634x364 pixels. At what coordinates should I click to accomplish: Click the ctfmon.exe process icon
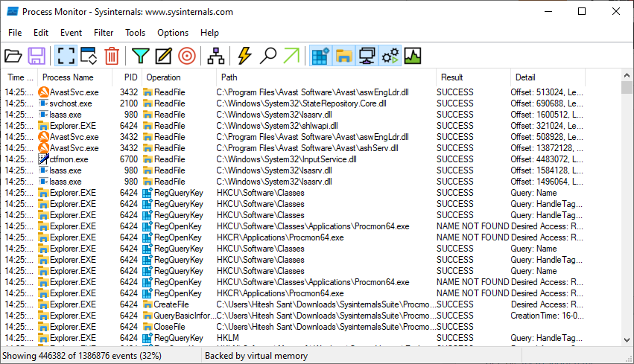[x=43, y=159]
